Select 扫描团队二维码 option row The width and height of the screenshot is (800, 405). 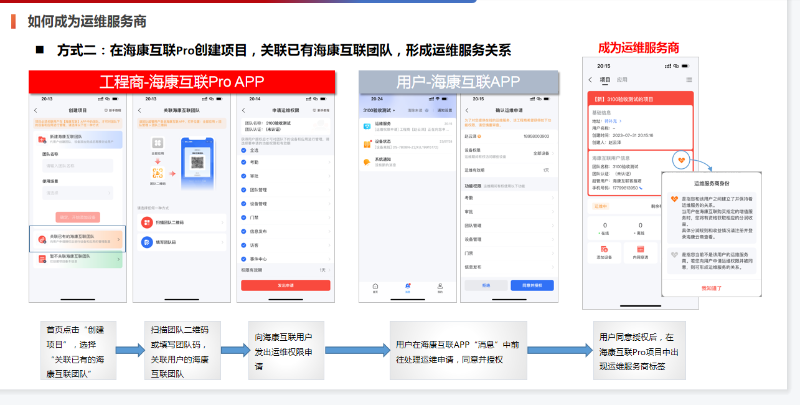pyautogui.click(x=182, y=222)
